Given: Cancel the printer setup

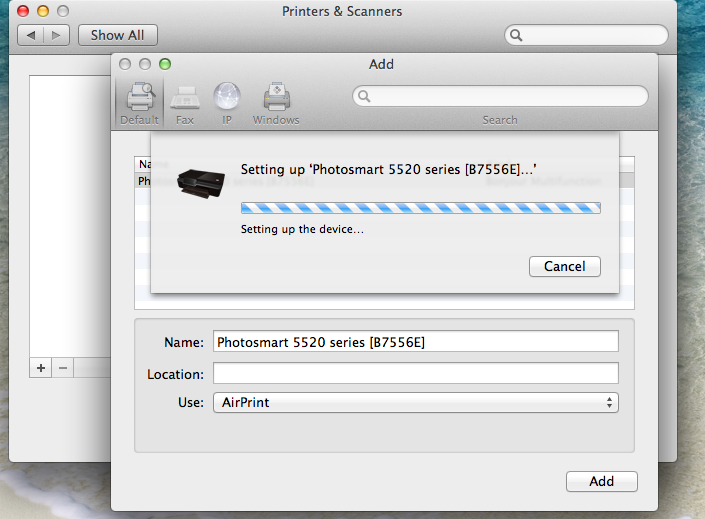Looking at the screenshot, I should point(565,266).
